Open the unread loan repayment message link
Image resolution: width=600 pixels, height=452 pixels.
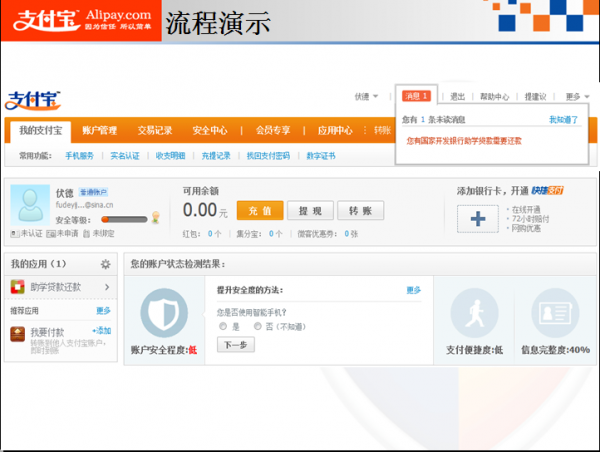coord(463,141)
